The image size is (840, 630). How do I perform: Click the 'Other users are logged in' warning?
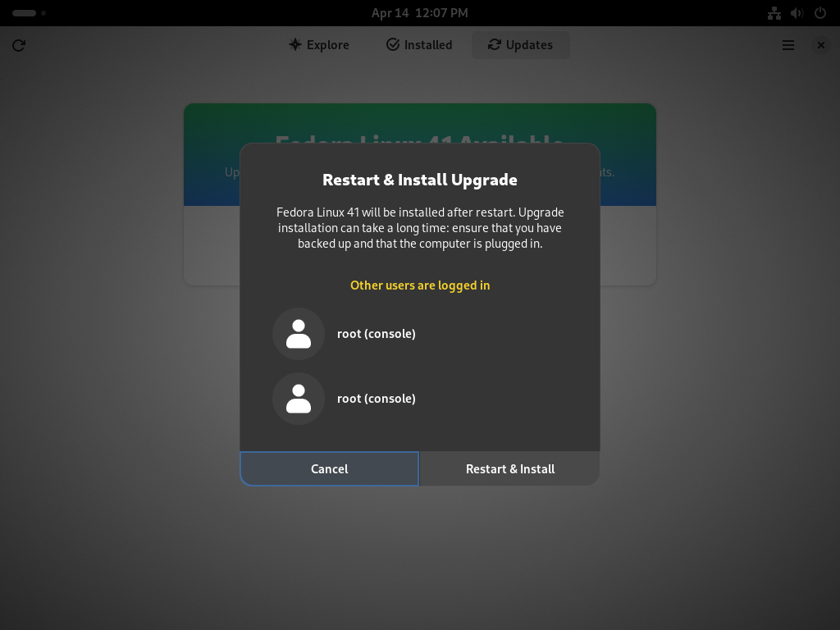[x=420, y=285]
